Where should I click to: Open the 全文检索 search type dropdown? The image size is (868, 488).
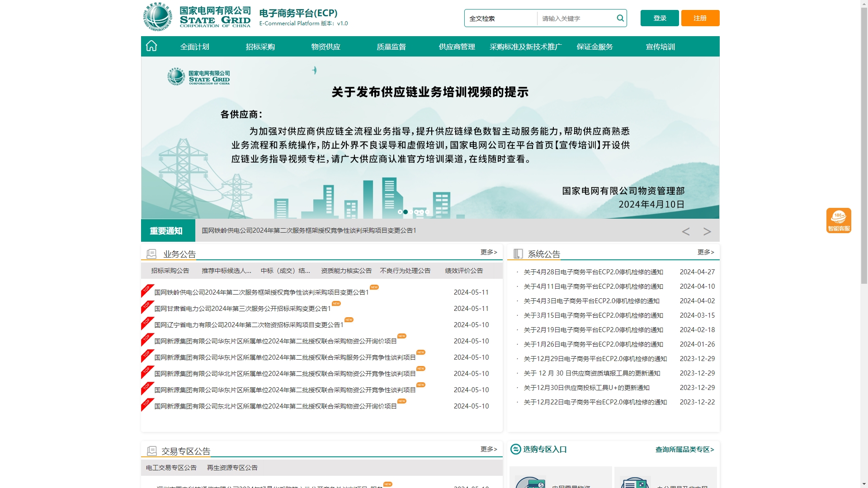coord(501,19)
